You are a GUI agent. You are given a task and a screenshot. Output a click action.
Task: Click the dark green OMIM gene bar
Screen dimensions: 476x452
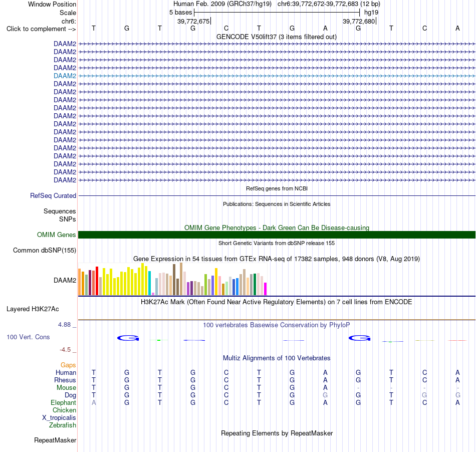[277, 235]
